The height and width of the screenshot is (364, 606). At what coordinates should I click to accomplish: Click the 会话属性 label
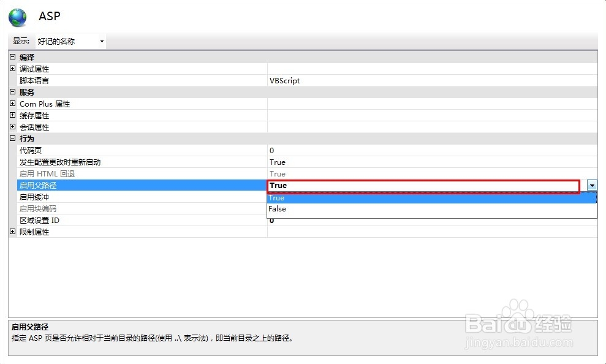(34, 127)
